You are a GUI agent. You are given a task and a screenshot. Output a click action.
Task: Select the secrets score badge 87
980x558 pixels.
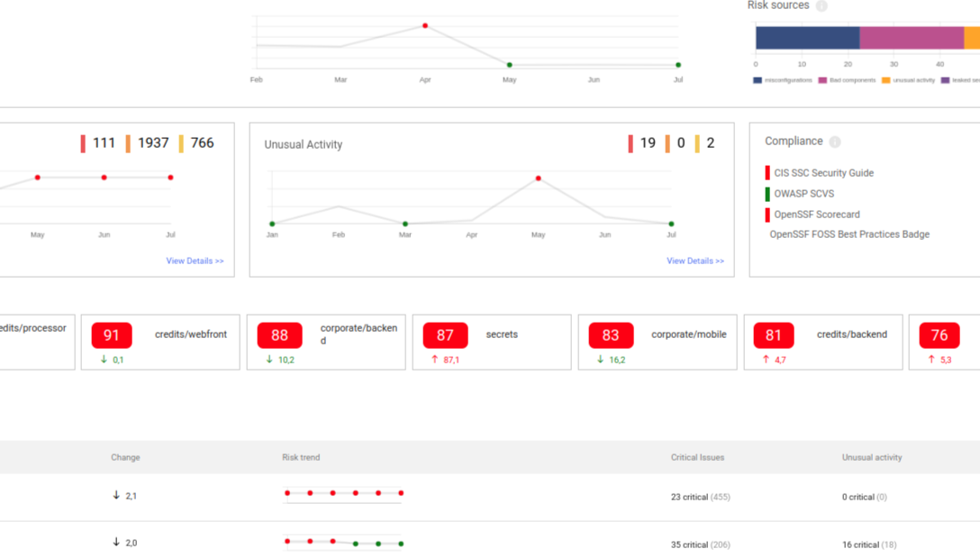[444, 334]
